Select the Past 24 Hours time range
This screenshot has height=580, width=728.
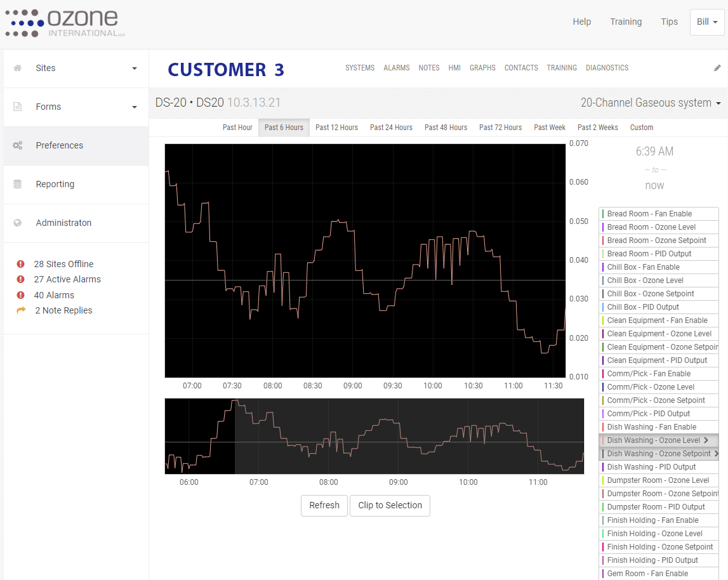click(x=391, y=127)
